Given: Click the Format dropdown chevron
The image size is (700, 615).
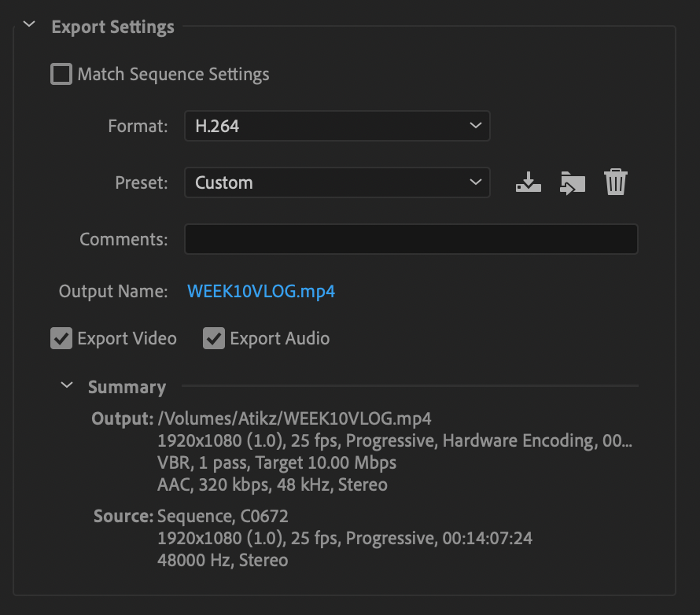Looking at the screenshot, I should tap(475, 125).
